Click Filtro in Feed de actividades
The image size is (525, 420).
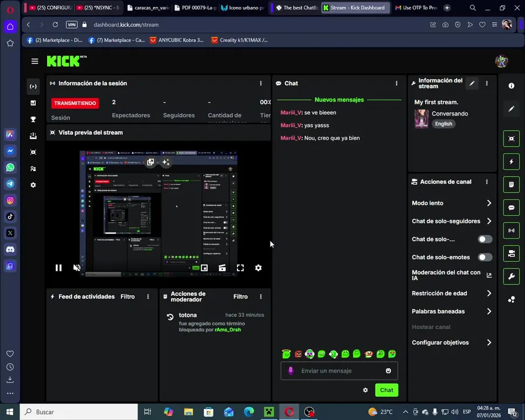(x=128, y=297)
